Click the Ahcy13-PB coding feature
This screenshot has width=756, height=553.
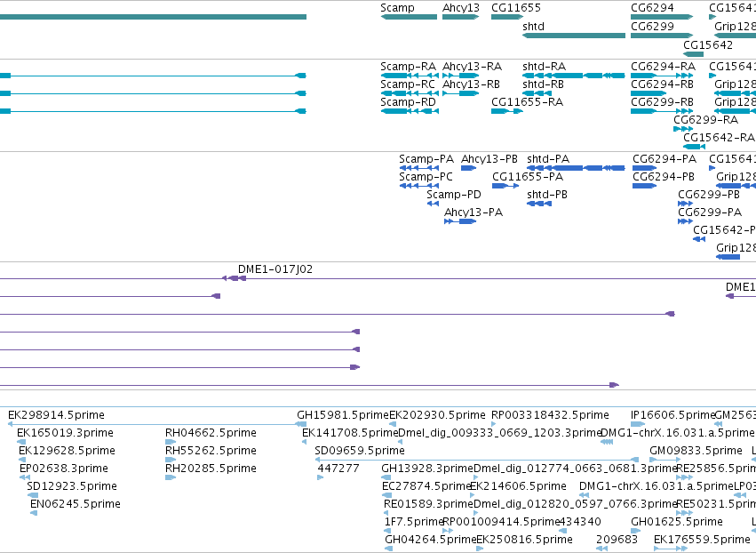tap(469, 168)
